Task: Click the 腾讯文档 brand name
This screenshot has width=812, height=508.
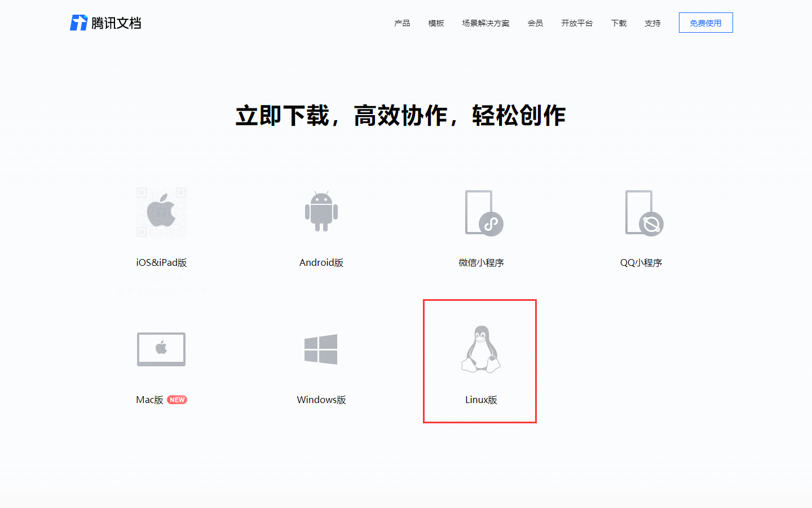Action: point(116,23)
